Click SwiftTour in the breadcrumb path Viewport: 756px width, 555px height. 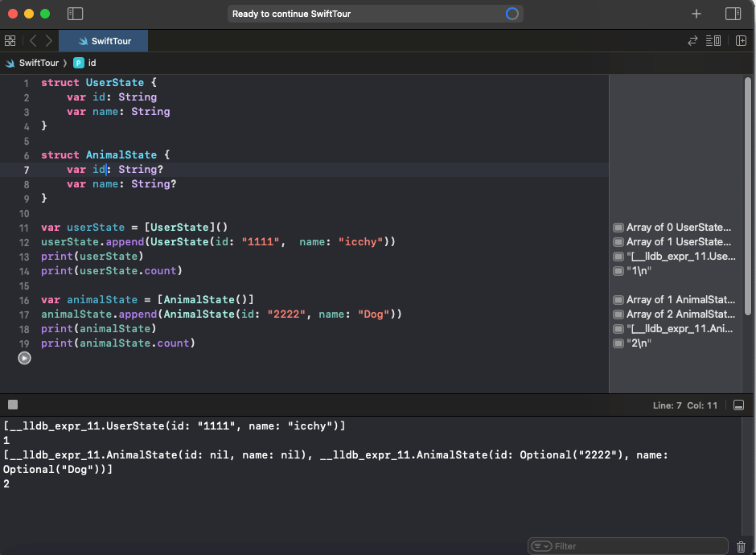pos(38,63)
